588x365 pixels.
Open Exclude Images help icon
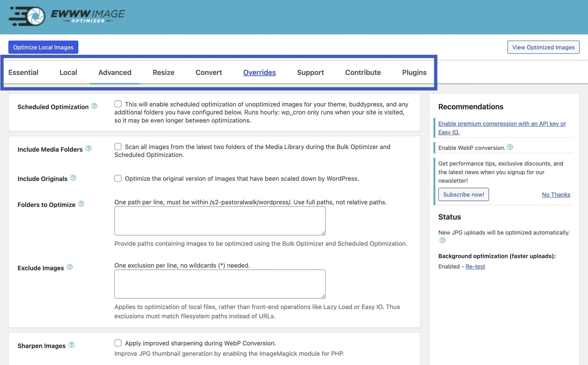[x=70, y=267]
